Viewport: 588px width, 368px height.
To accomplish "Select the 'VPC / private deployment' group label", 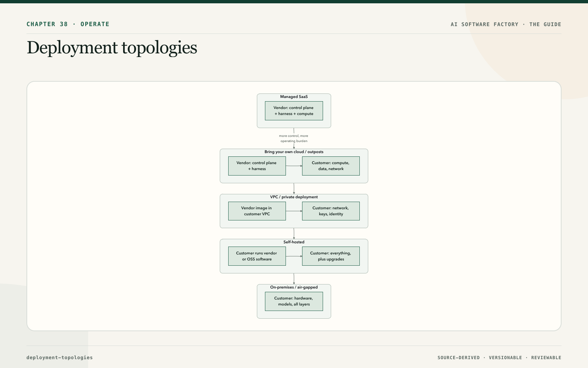I will click(294, 197).
